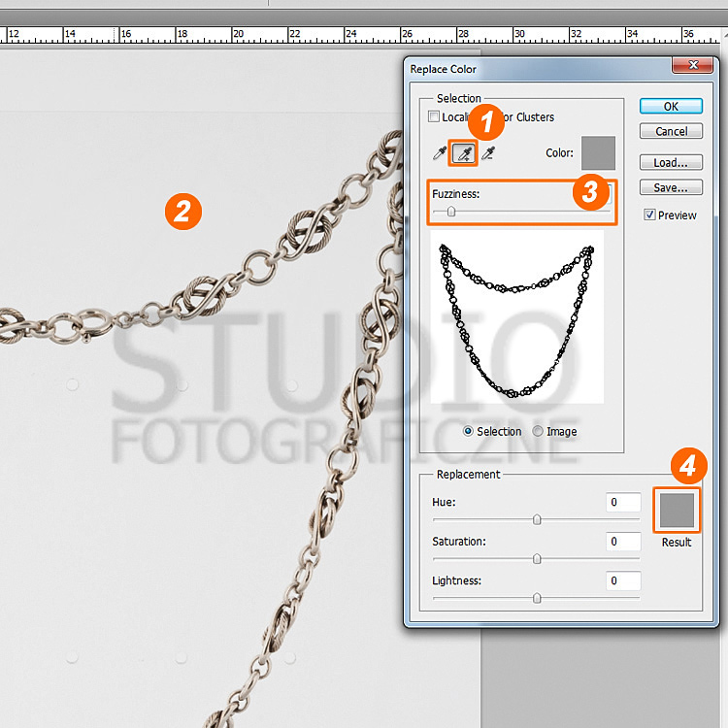
Task: Click the Fuzziness slider handle
Action: (451, 211)
